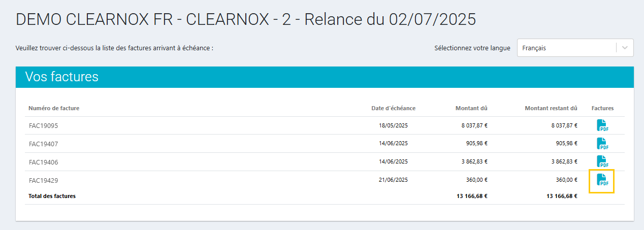The image size is (644, 230).
Task: Click the "Factures" column header
Action: [602, 108]
